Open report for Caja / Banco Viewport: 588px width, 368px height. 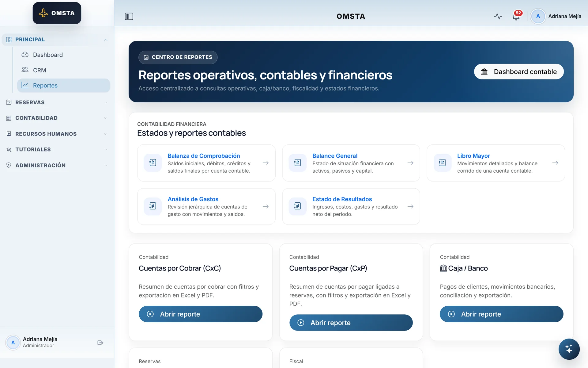[x=502, y=314]
